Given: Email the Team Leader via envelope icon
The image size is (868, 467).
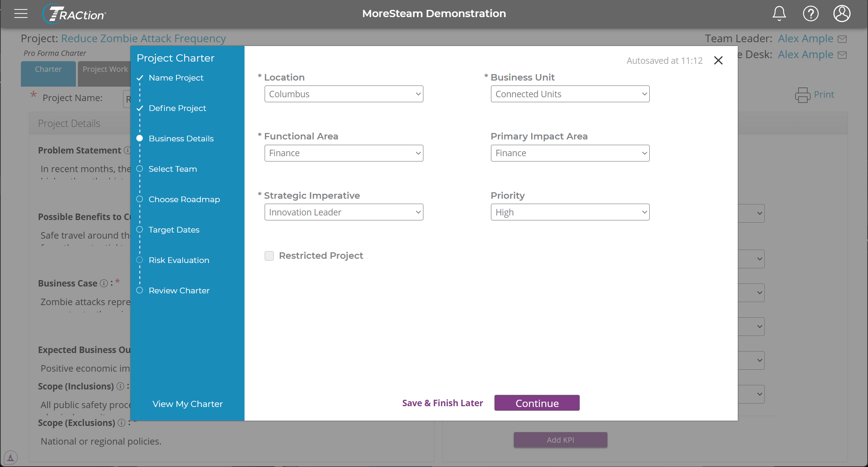Looking at the screenshot, I should (x=842, y=39).
